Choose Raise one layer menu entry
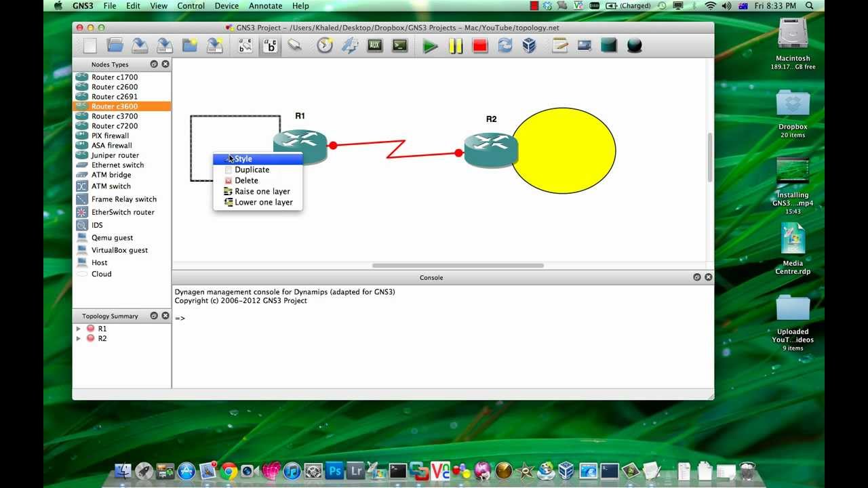 [258, 191]
